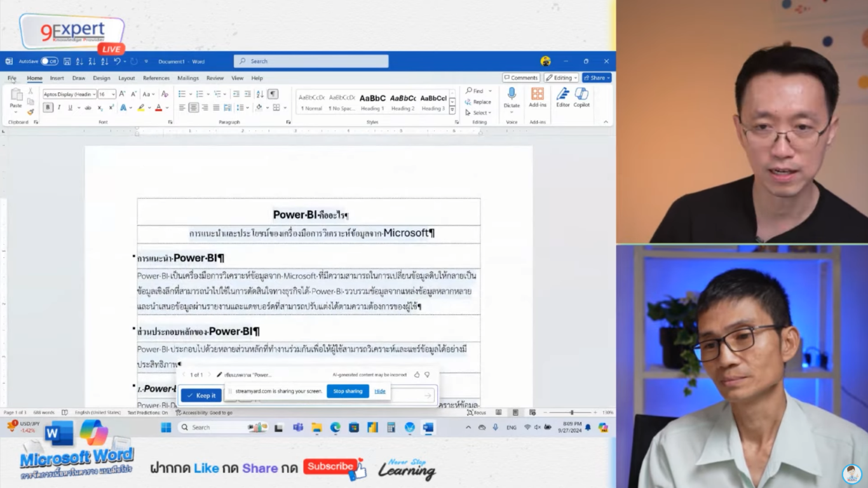Toggle paragraph marks visibility

click(272, 94)
